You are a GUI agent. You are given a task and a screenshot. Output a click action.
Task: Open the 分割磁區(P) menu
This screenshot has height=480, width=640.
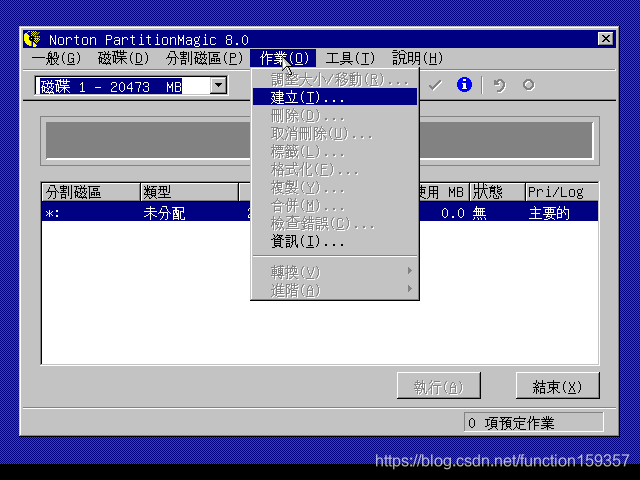pos(204,58)
